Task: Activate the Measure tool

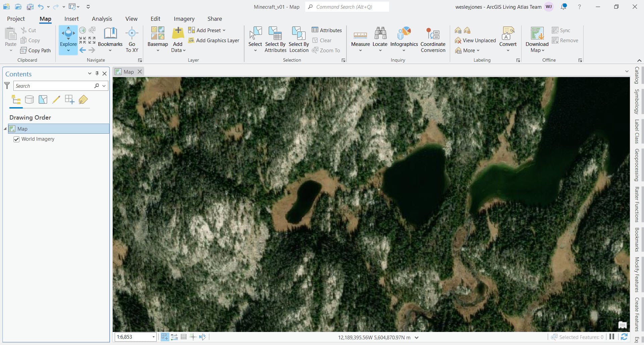Action: [360, 40]
